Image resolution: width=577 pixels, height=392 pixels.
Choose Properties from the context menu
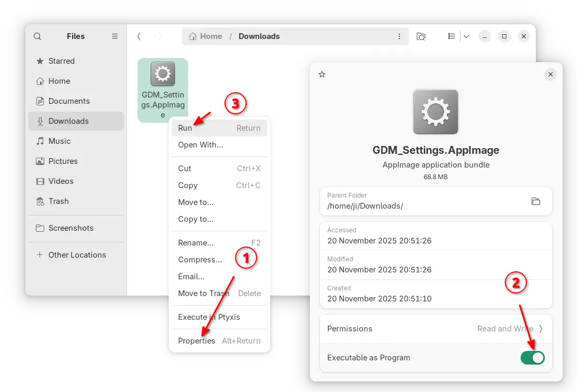point(197,341)
